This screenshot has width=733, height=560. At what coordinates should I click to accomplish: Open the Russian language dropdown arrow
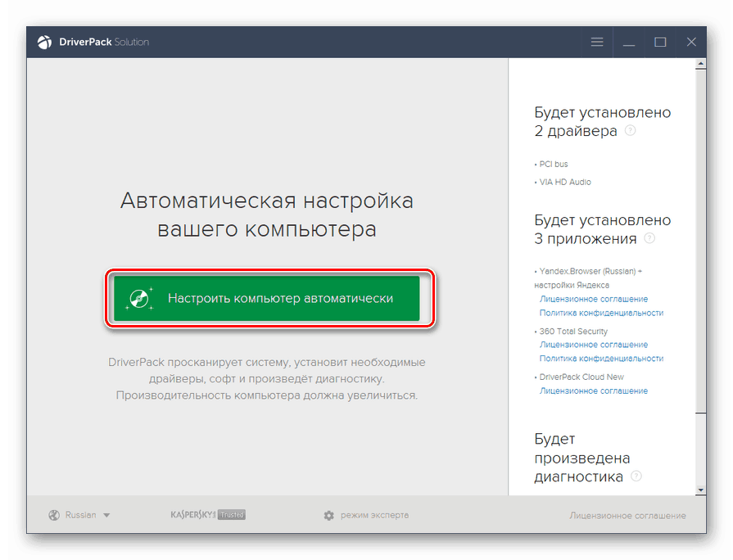[x=106, y=515]
